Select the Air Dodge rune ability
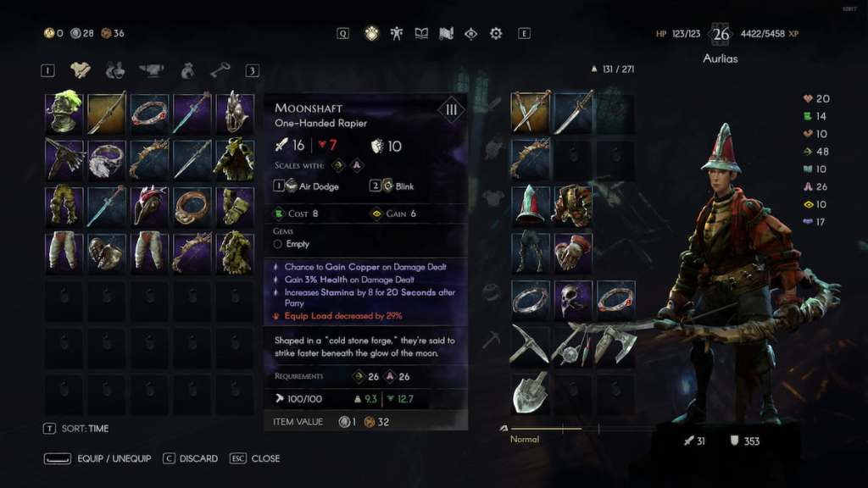Image resolution: width=868 pixels, height=488 pixels. point(306,186)
